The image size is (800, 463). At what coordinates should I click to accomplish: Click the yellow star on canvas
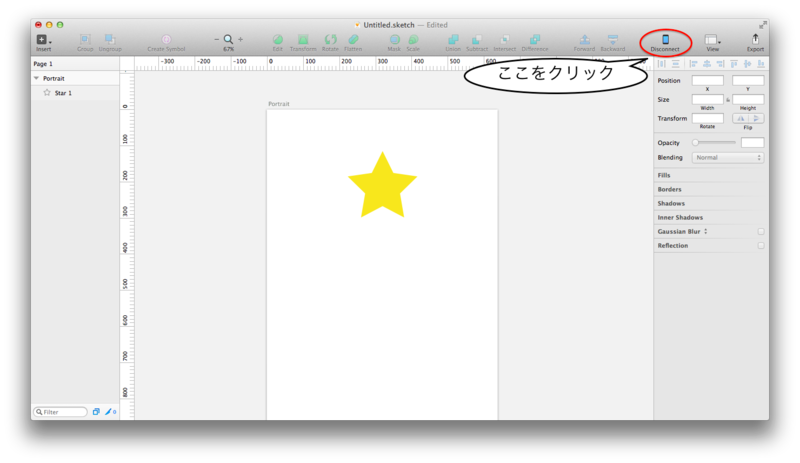click(382, 187)
